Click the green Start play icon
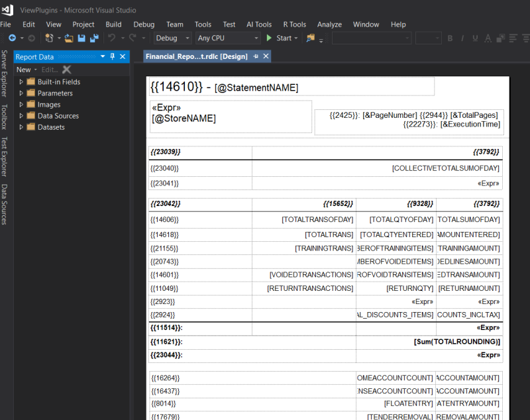530x420 pixels. (269, 38)
